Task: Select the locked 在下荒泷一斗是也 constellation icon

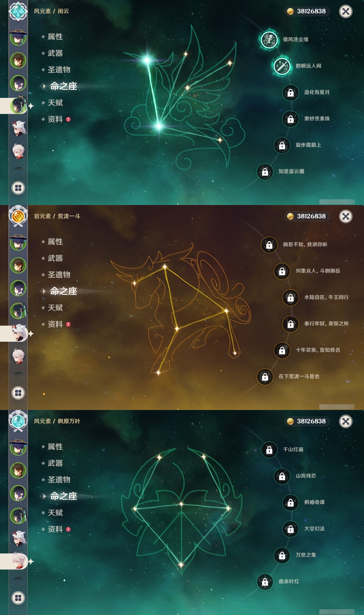Action: pyautogui.click(x=265, y=376)
